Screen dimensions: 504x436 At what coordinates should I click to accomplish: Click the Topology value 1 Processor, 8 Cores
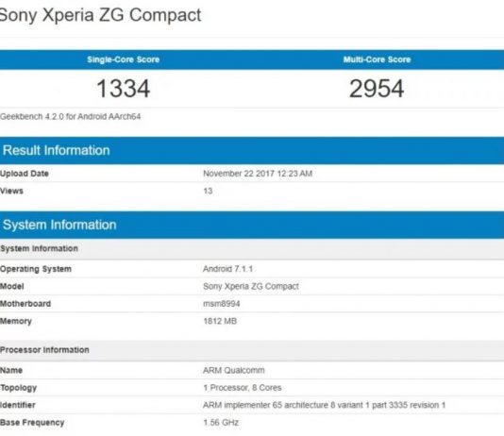point(243,388)
